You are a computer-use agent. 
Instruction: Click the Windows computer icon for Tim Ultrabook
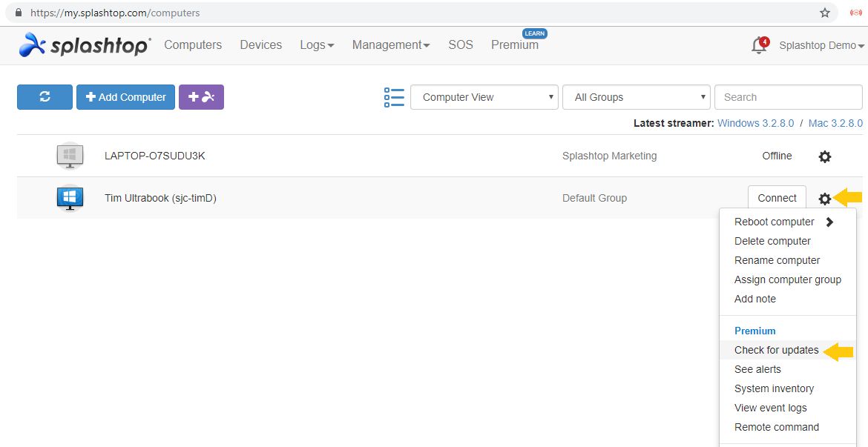click(x=70, y=198)
